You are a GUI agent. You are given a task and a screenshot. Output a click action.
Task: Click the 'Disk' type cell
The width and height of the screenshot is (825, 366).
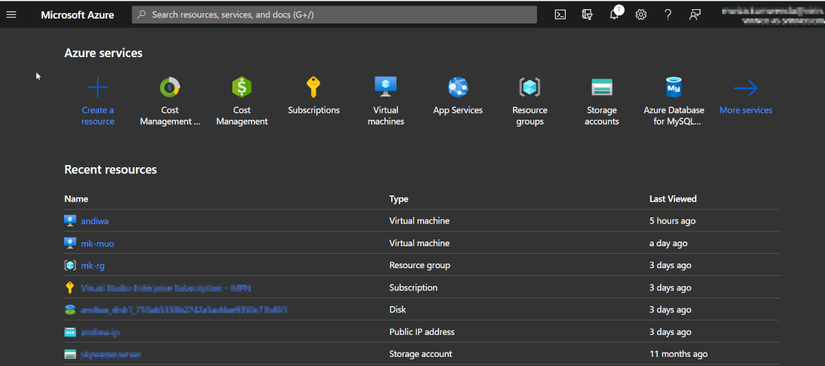397,310
